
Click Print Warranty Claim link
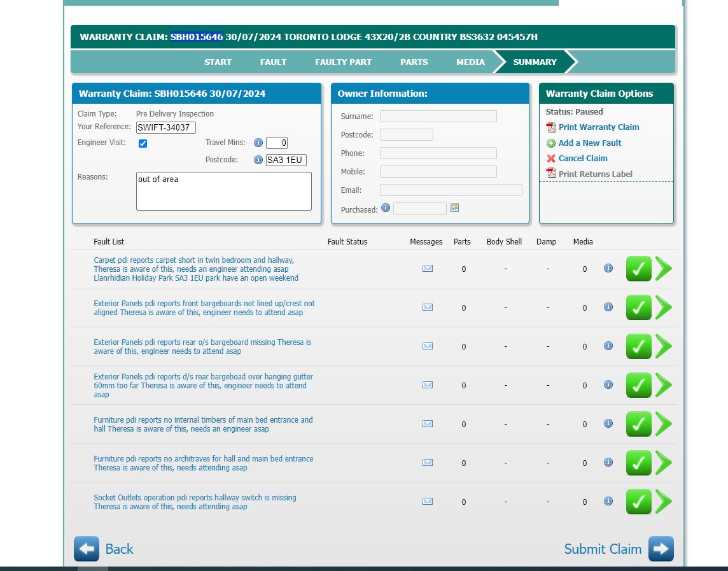click(x=598, y=127)
